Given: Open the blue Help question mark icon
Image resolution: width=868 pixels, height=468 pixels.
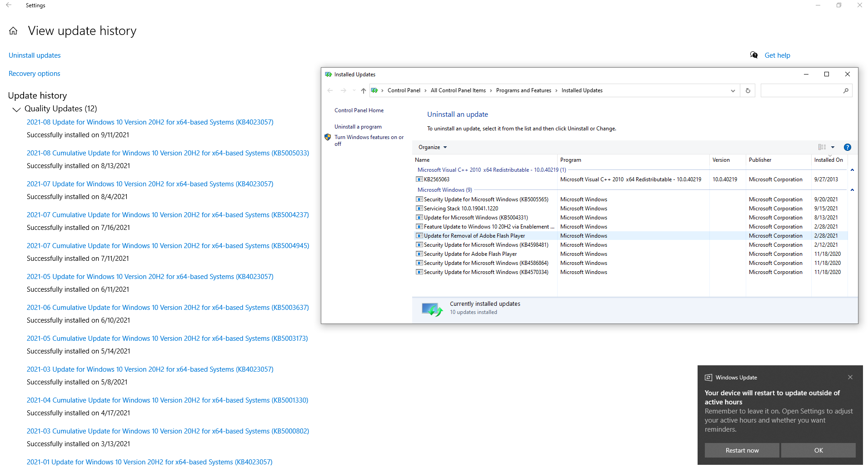Looking at the screenshot, I should click(847, 147).
